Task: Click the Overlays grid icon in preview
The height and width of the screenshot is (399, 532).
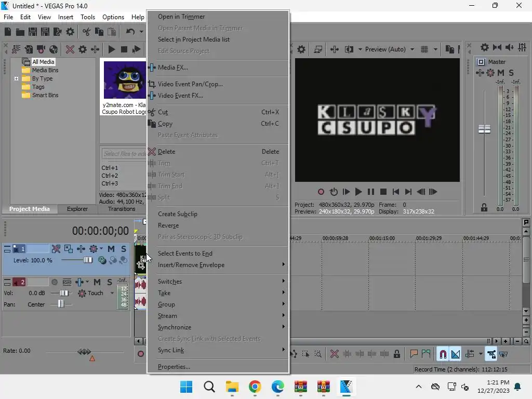Action: [424, 49]
